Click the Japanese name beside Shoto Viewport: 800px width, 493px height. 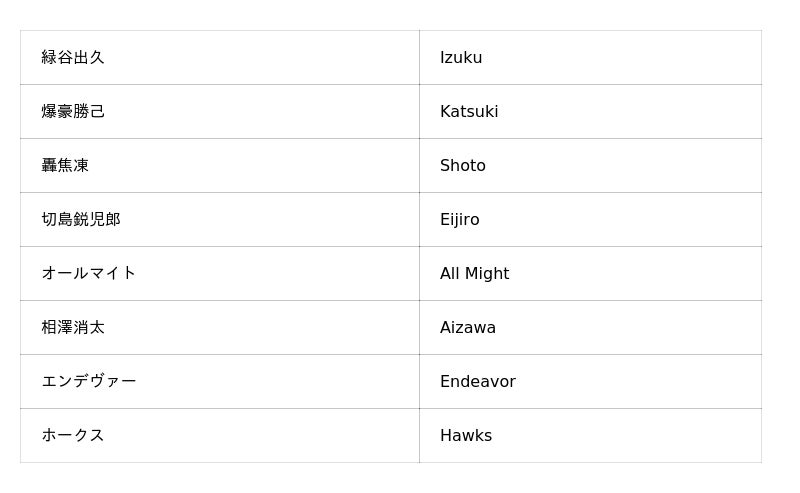65,166
